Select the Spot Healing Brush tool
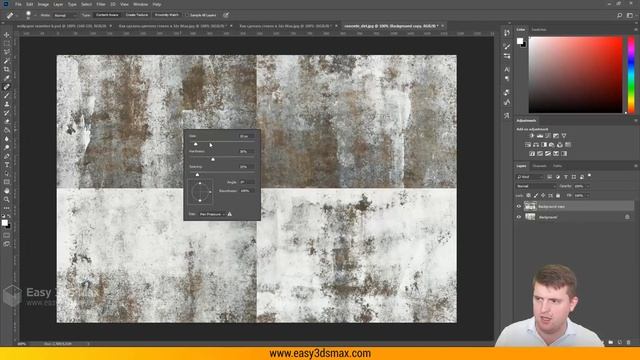Screen dimensions: 640x360 coord(7,87)
